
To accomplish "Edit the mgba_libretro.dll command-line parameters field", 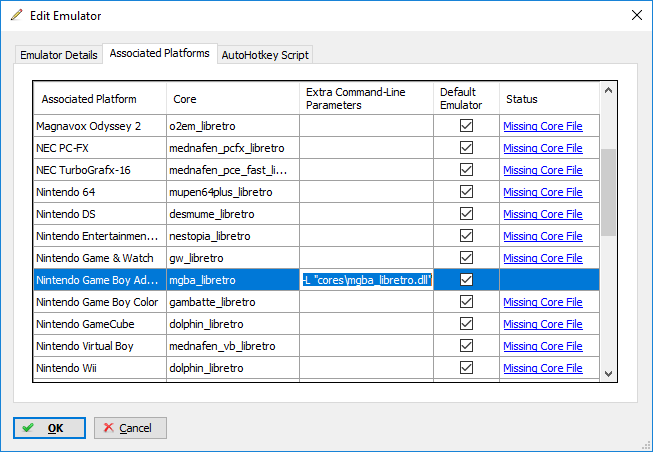I will 366,280.
